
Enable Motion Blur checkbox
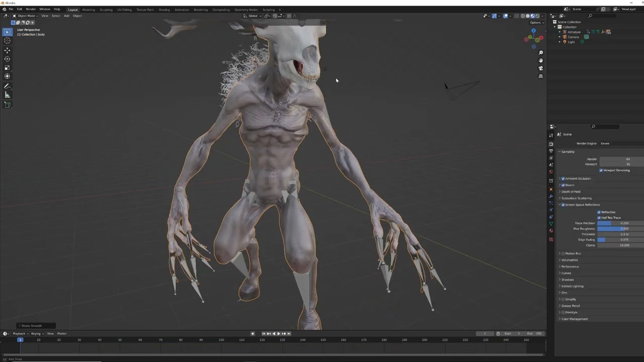[563, 253]
